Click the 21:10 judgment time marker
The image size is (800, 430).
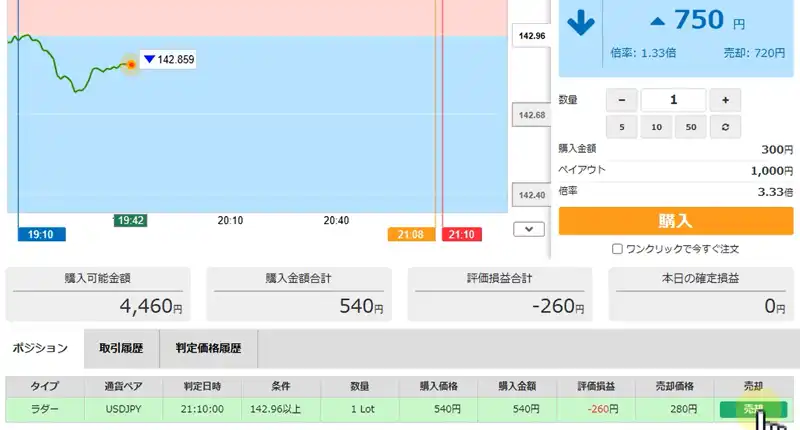pyautogui.click(x=462, y=235)
